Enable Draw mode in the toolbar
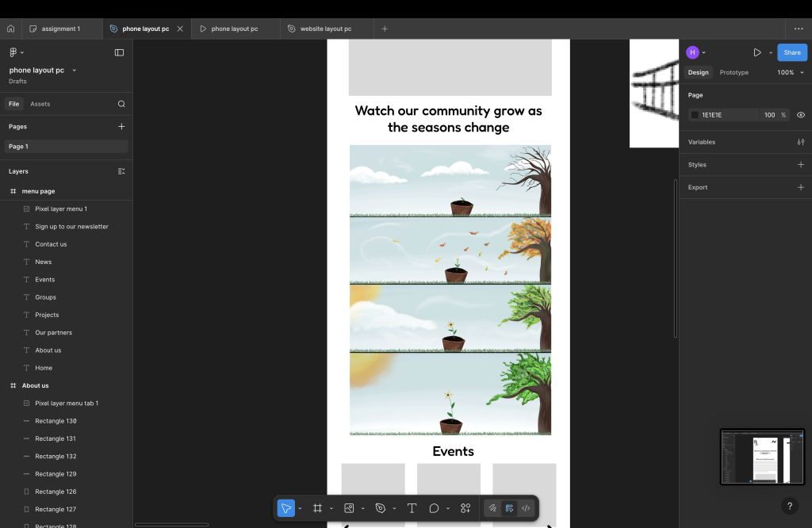812x528 pixels. (x=492, y=508)
